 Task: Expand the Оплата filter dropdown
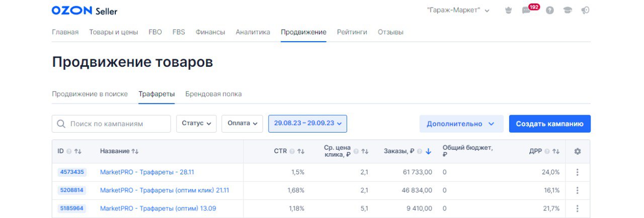(x=242, y=124)
